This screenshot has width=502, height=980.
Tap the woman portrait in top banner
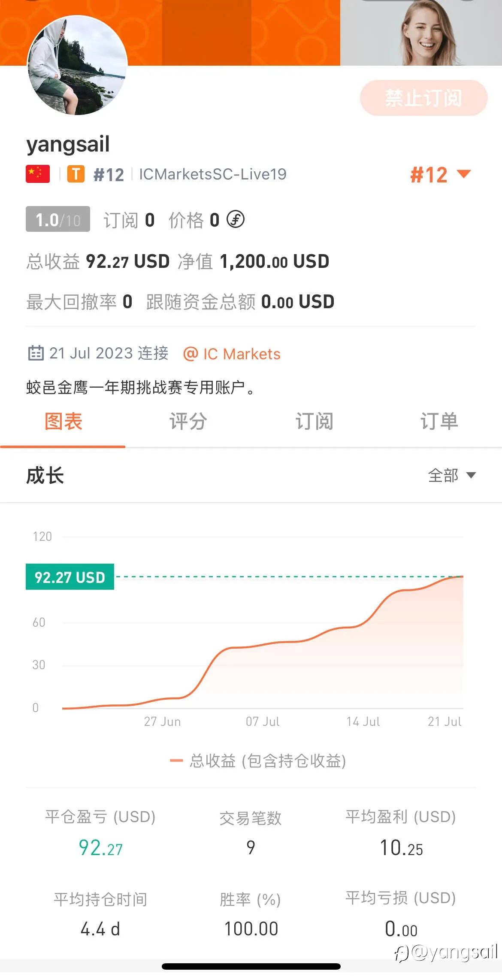pyautogui.click(x=421, y=33)
